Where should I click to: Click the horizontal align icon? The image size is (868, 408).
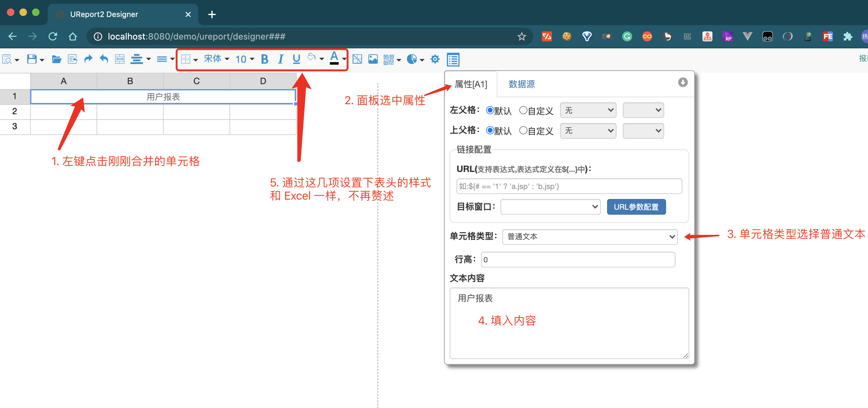pyautogui.click(x=136, y=59)
